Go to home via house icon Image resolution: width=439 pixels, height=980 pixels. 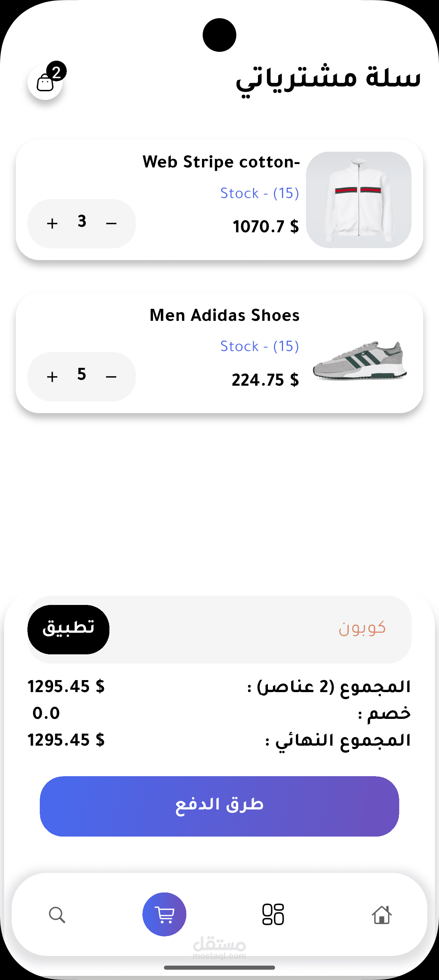point(382,914)
